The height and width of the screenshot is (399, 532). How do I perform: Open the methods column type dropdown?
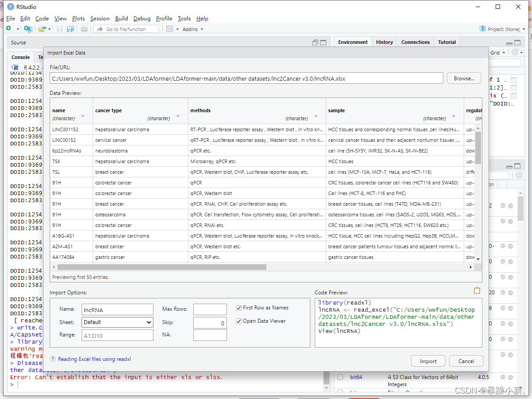[316, 117]
